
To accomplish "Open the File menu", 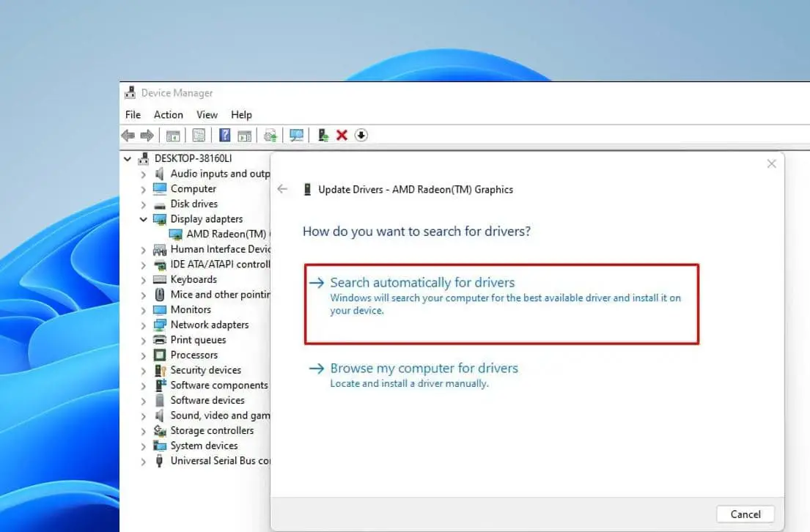I will [x=132, y=114].
